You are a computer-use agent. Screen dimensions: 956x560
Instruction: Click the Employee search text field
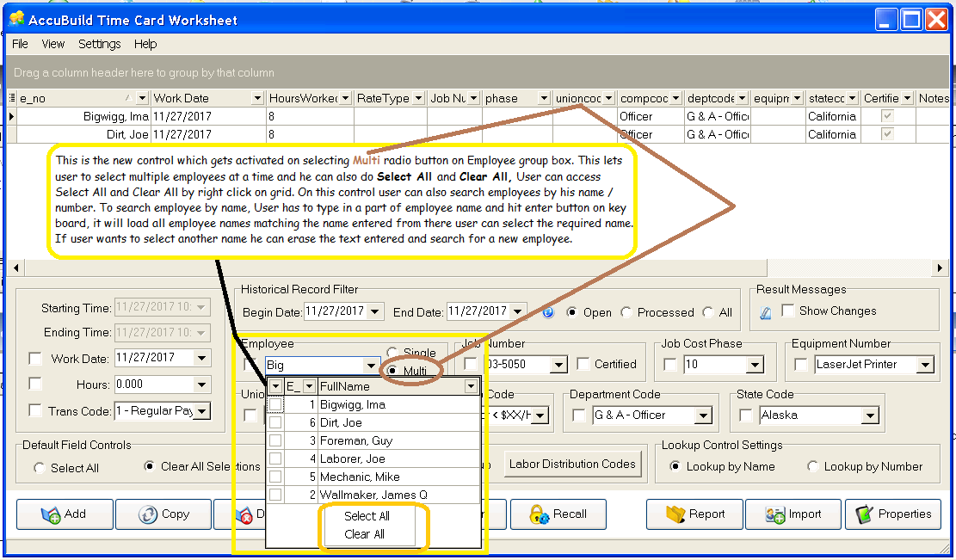coord(315,365)
